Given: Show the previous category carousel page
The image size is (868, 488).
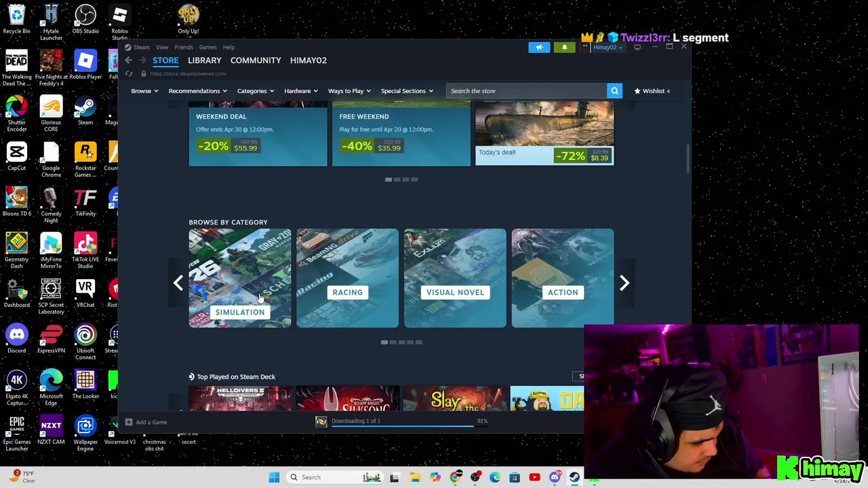Looking at the screenshot, I should click(178, 283).
